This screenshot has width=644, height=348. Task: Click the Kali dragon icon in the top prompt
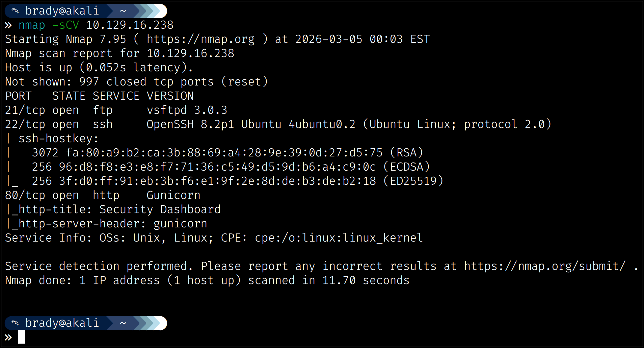tap(15, 11)
